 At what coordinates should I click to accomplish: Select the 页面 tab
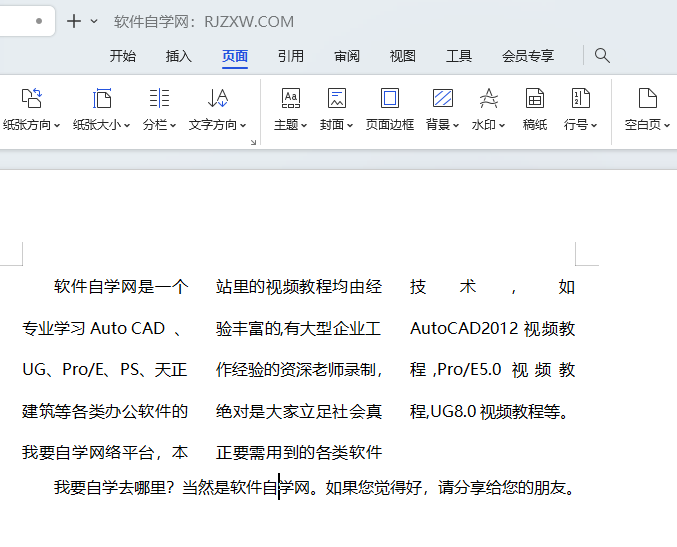point(234,56)
